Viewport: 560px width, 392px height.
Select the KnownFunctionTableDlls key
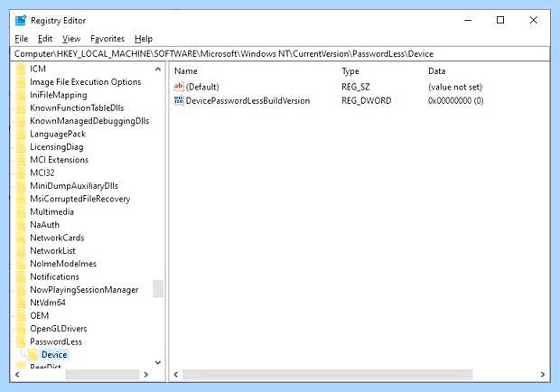[77, 107]
